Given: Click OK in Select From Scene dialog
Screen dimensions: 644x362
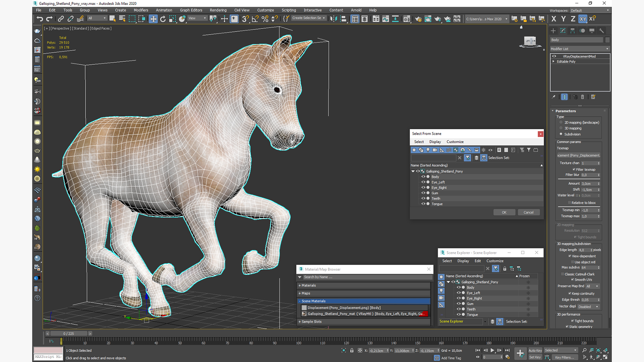Looking at the screenshot, I should 504,212.
